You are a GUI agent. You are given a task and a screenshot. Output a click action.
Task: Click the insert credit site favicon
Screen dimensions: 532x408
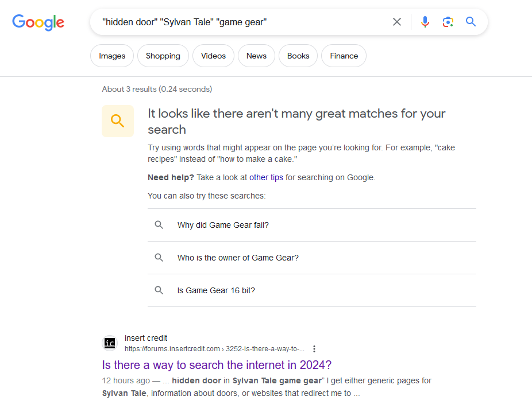[x=110, y=343]
